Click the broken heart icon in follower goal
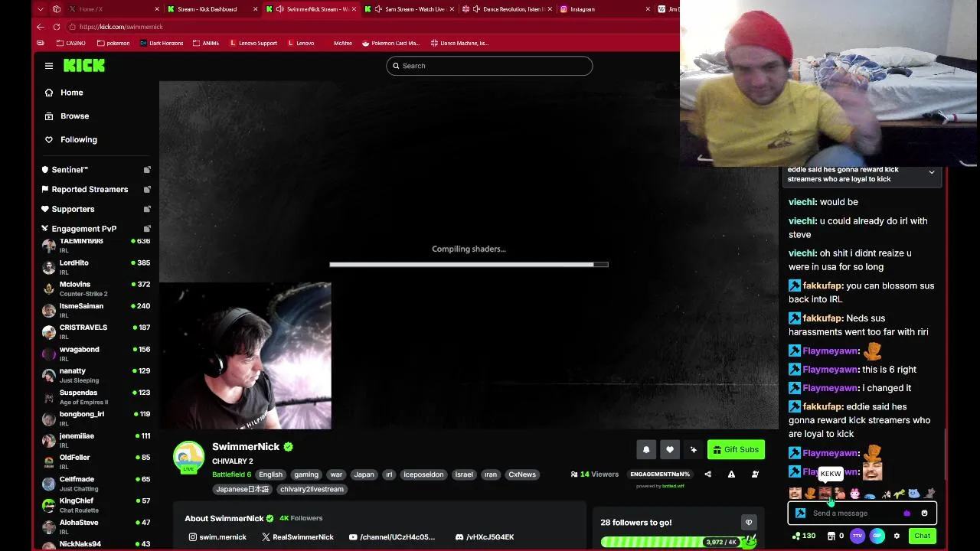 (x=749, y=523)
